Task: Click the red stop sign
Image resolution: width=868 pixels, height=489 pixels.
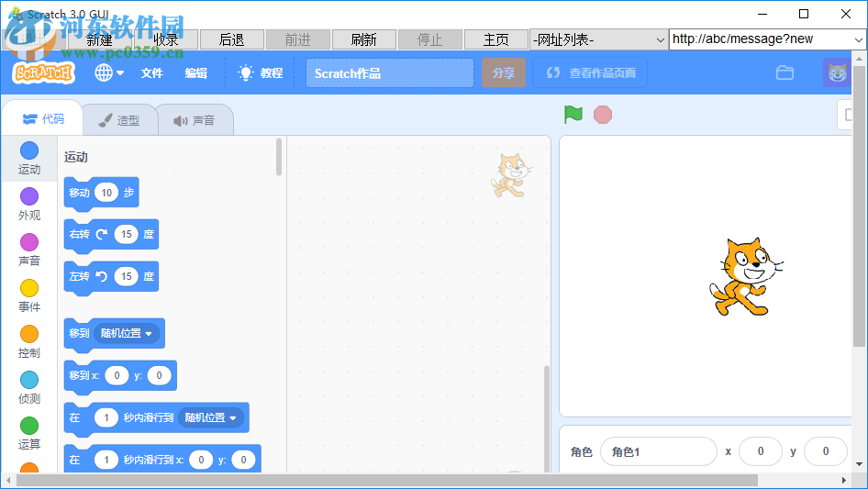Action: pyautogui.click(x=602, y=115)
